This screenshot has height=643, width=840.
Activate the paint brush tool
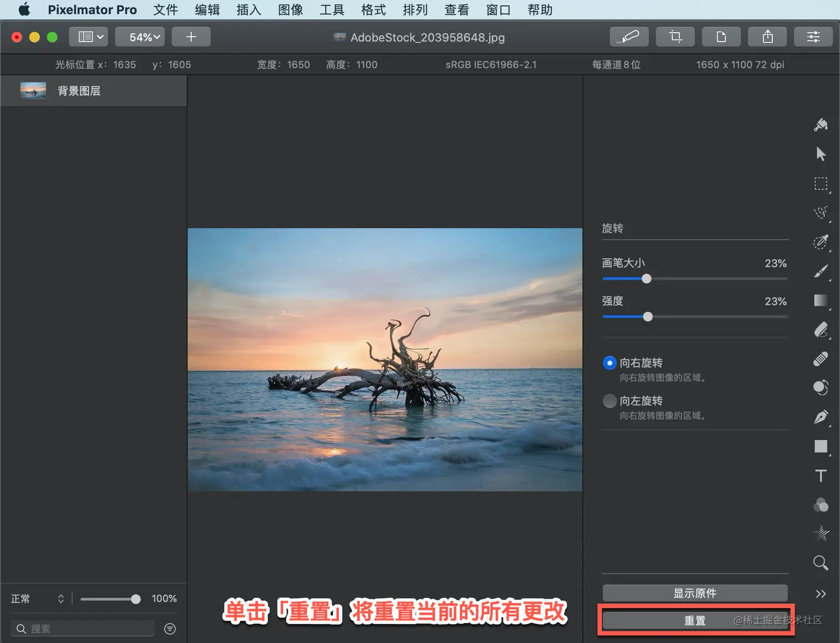click(821, 271)
